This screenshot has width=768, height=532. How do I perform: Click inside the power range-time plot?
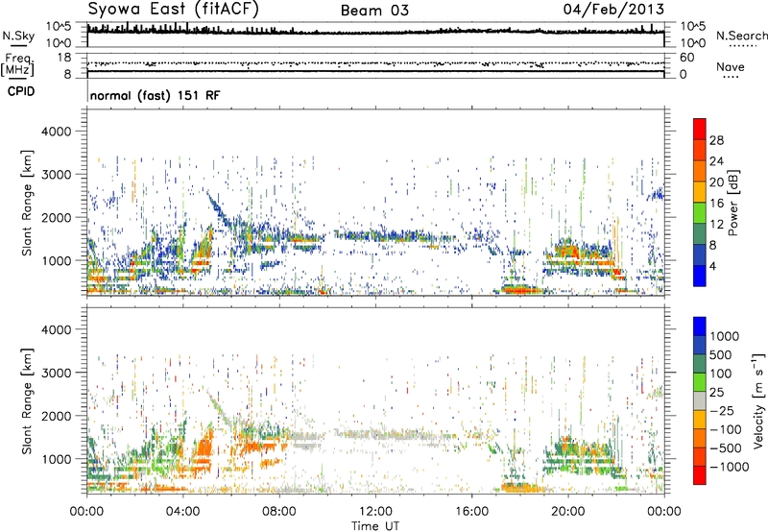375,203
